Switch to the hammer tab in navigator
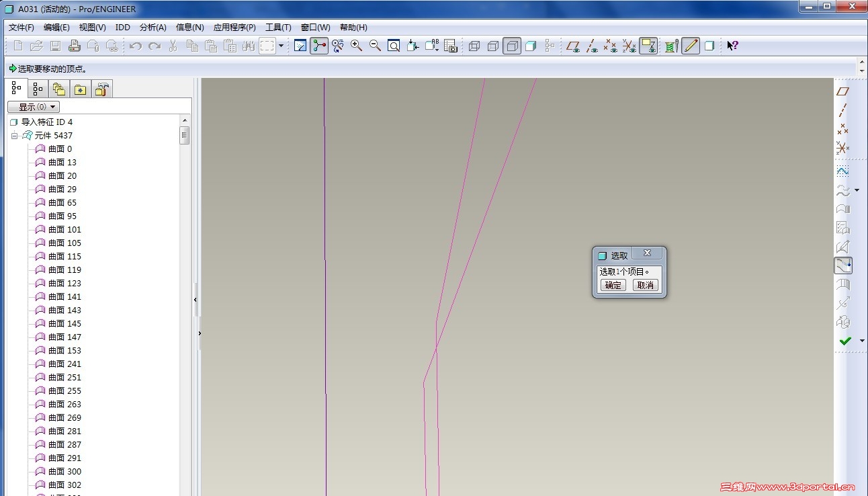Viewport: 868px width, 496px height. coord(102,89)
